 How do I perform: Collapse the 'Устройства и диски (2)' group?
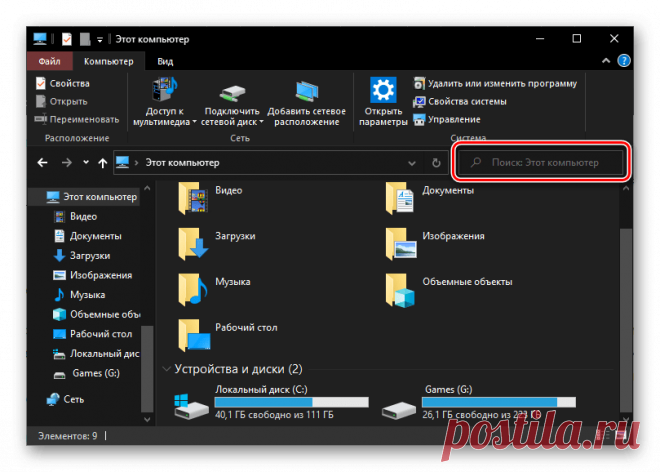(x=166, y=369)
